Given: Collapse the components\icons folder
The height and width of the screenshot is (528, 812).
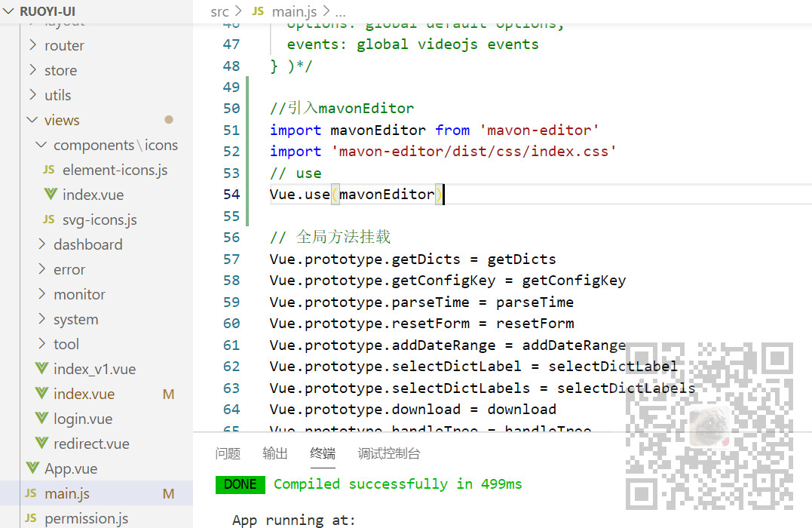Looking at the screenshot, I should 41,145.
